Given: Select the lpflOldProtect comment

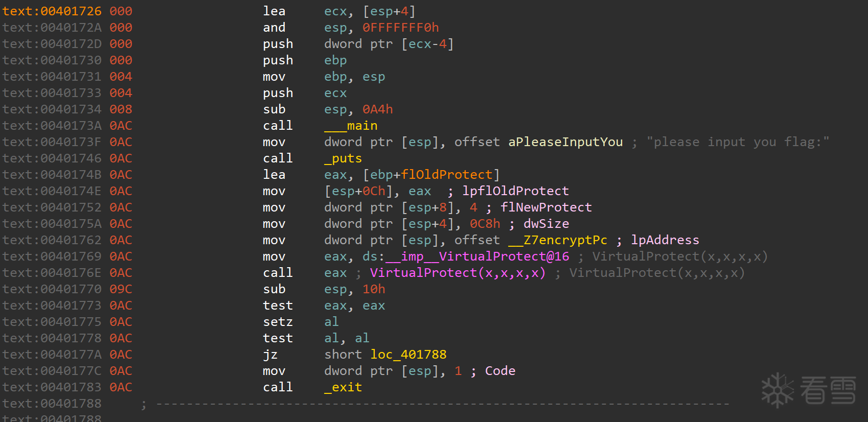Looking at the screenshot, I should point(515,191).
